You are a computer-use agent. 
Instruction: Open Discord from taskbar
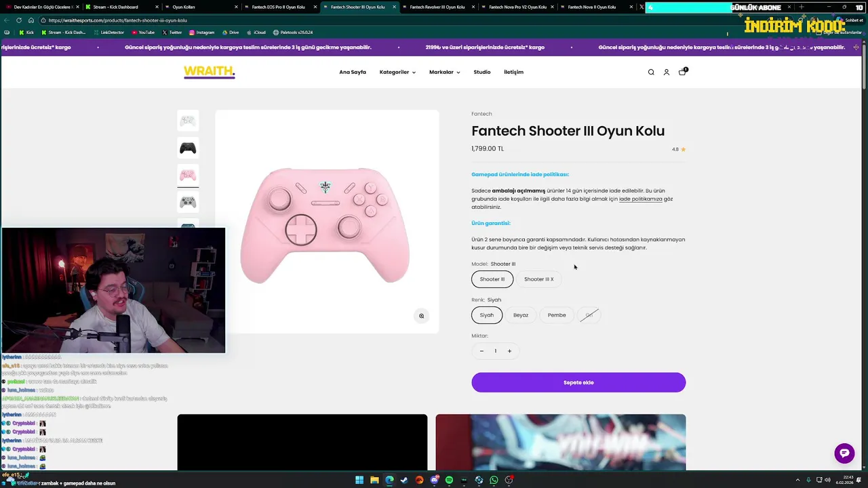coord(435,480)
